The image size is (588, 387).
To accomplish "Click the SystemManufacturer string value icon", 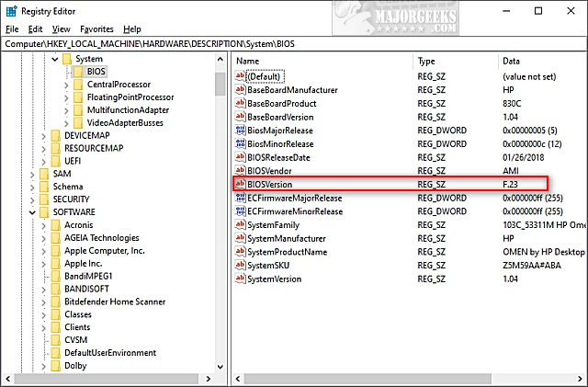I will click(x=240, y=238).
